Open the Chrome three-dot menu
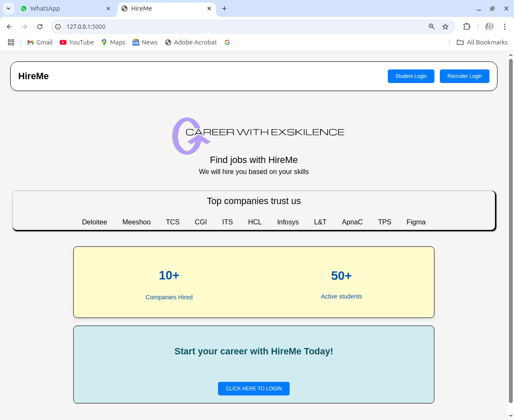The height and width of the screenshot is (420, 514). tap(505, 27)
